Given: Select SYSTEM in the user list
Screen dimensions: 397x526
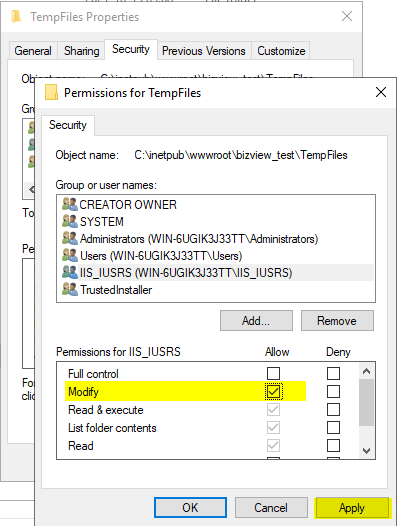Looking at the screenshot, I should point(215,221).
